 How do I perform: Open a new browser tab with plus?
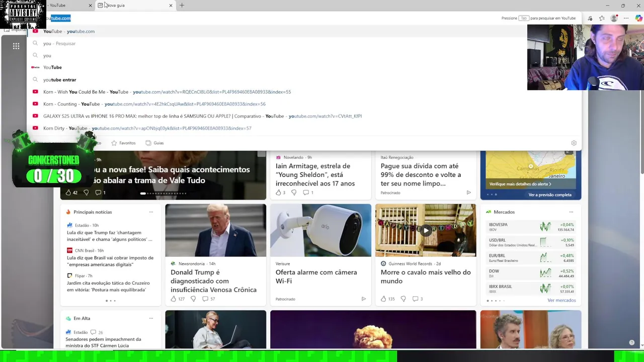tap(182, 6)
